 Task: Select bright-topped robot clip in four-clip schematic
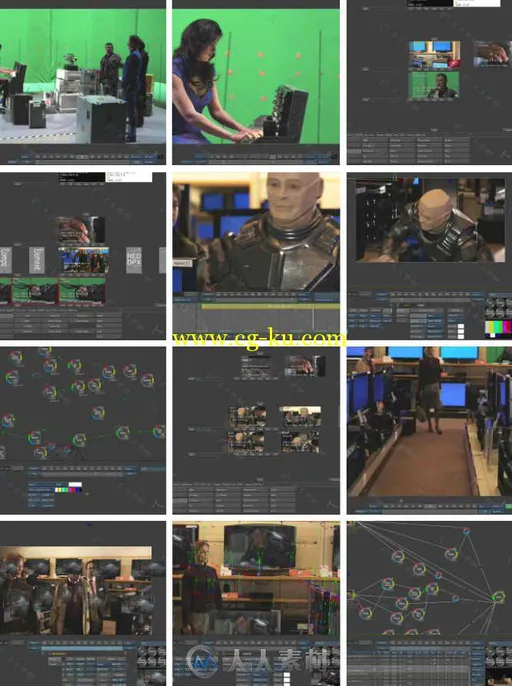coord(300,416)
